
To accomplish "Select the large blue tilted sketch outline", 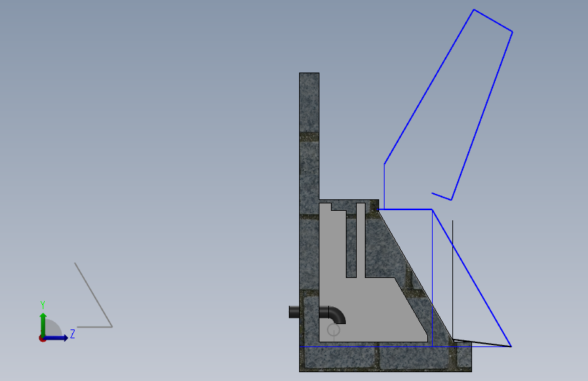I will click(448, 105).
